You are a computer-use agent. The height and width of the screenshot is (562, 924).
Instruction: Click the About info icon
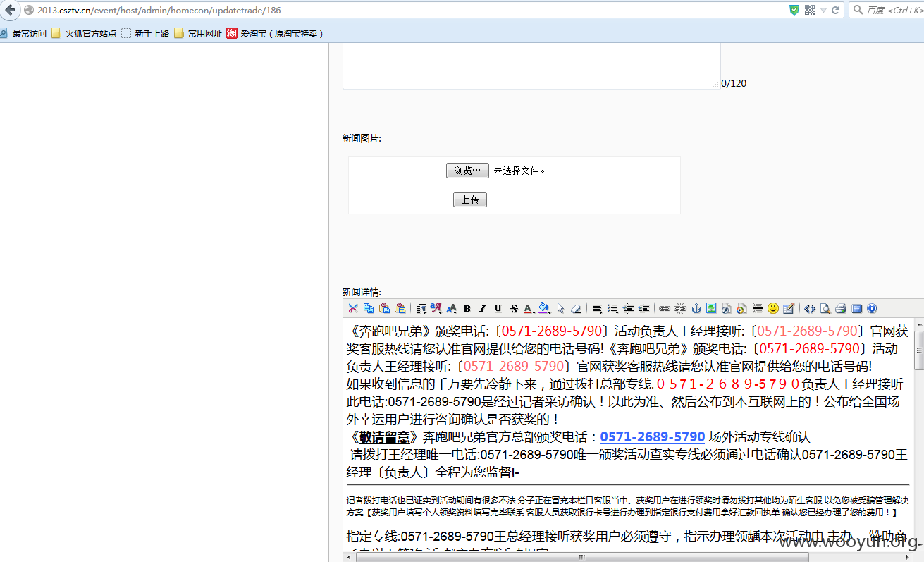point(872,308)
